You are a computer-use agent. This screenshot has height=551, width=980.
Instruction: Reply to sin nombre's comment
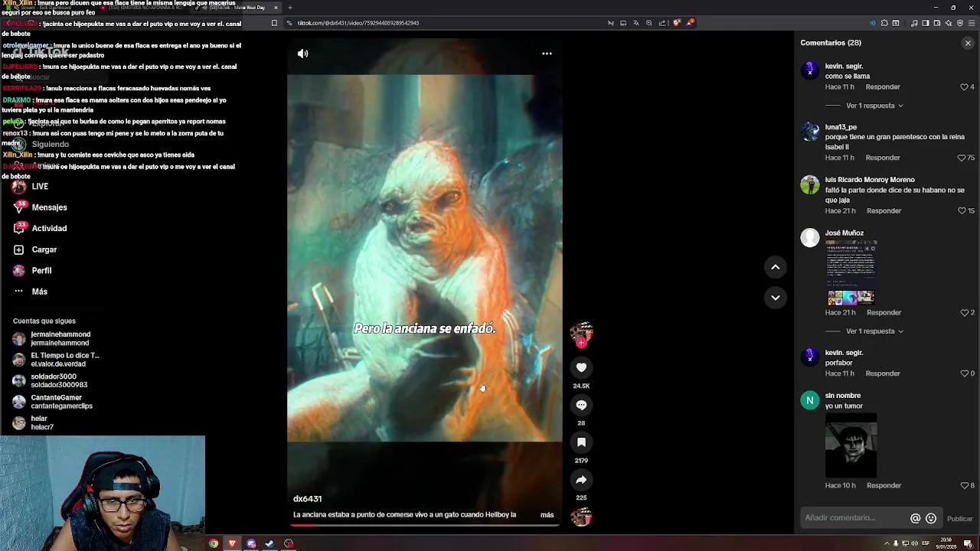click(884, 485)
